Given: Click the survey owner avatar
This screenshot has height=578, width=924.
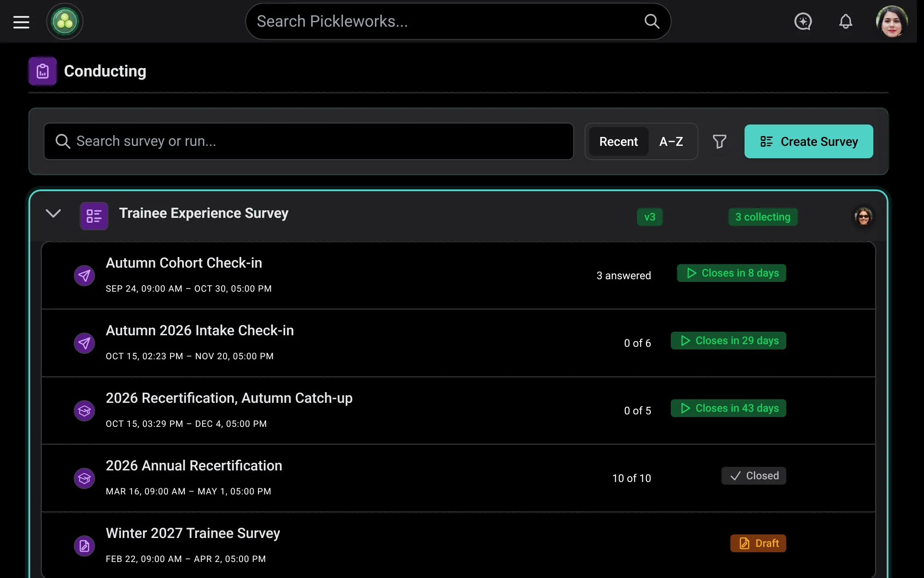Looking at the screenshot, I should (864, 217).
